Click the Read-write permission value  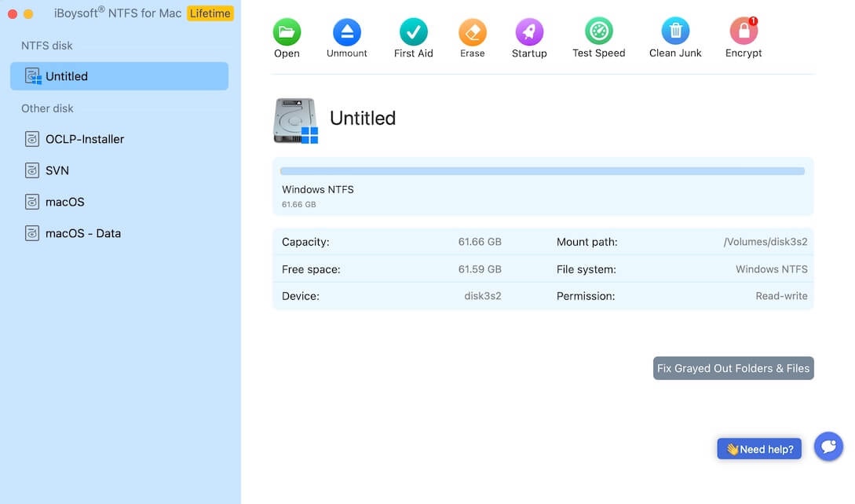[x=781, y=296]
